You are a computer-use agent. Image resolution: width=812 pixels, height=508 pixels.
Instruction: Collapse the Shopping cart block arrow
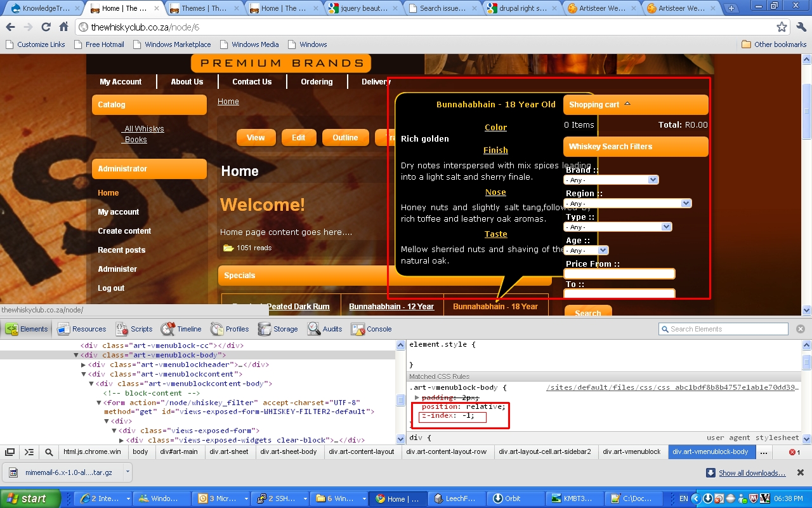(627, 104)
